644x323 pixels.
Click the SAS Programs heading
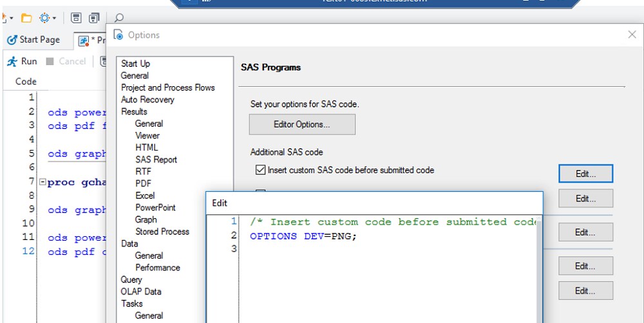pyautogui.click(x=270, y=68)
